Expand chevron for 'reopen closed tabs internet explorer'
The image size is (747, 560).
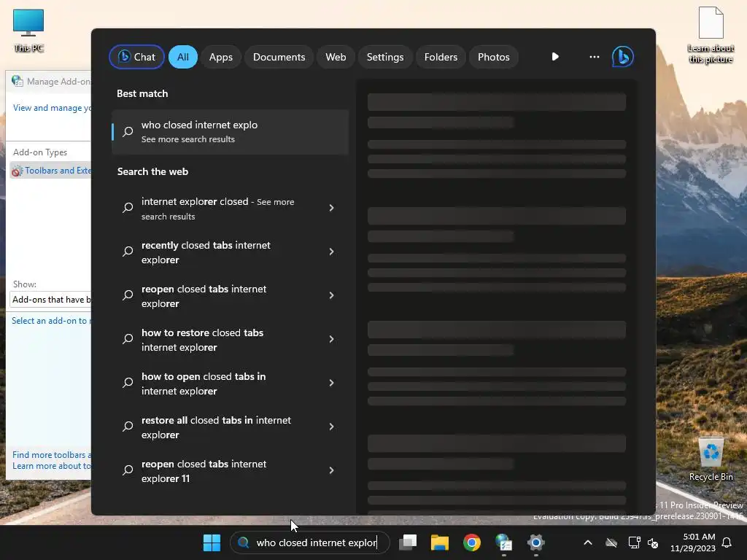pyautogui.click(x=332, y=295)
